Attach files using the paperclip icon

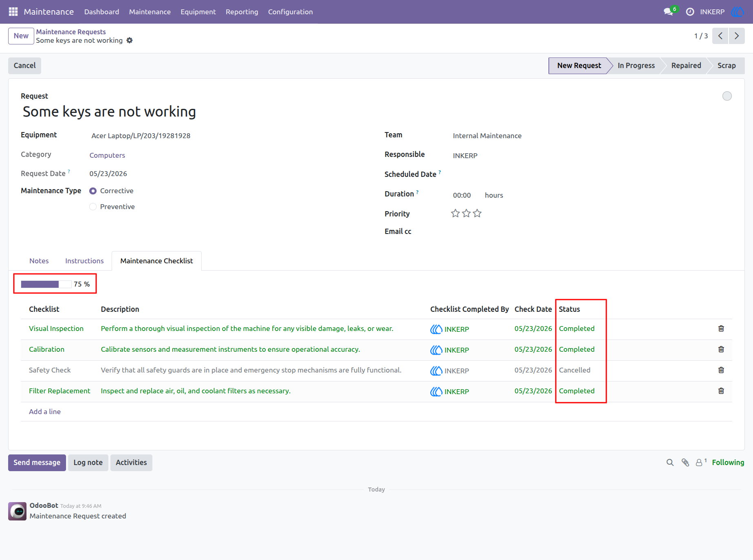(x=685, y=463)
